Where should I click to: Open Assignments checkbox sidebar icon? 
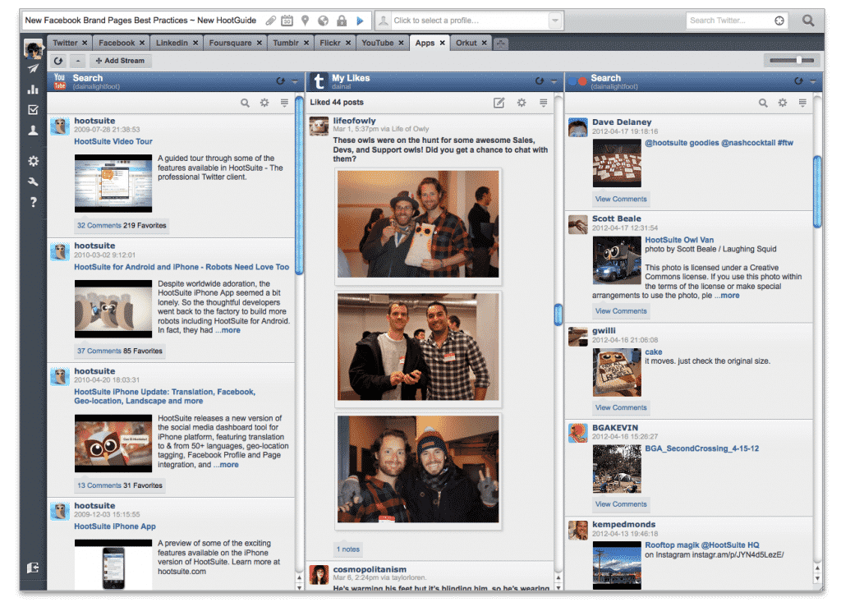33,109
